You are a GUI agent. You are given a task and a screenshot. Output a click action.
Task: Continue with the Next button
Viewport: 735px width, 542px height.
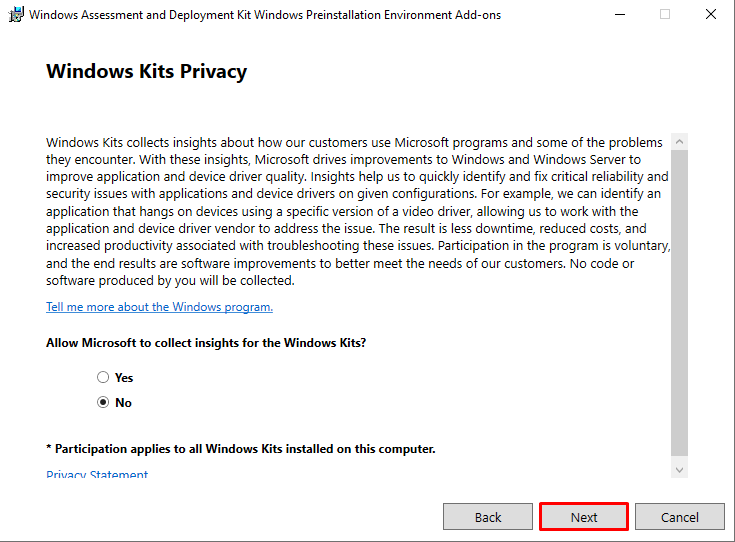click(584, 517)
